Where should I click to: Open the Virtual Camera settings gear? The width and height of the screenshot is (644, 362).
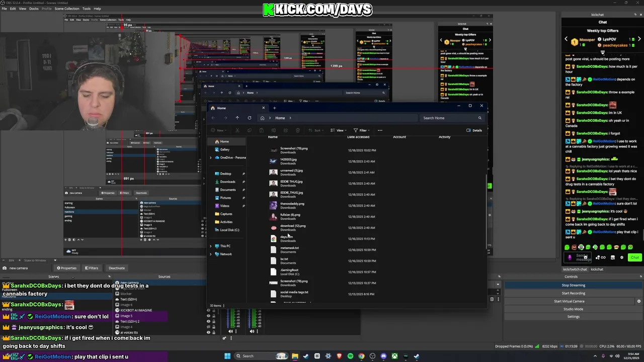pos(639,301)
